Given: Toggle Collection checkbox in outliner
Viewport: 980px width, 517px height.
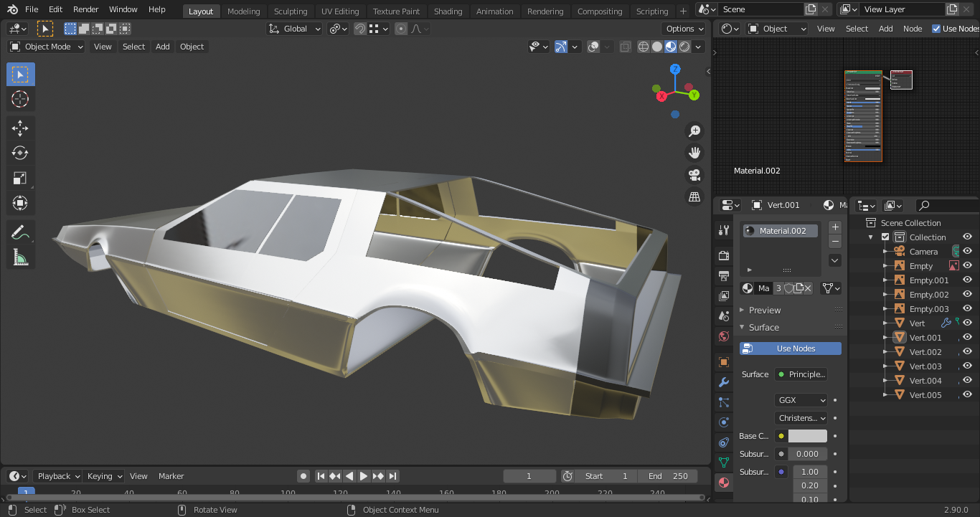Looking at the screenshot, I should (x=885, y=237).
